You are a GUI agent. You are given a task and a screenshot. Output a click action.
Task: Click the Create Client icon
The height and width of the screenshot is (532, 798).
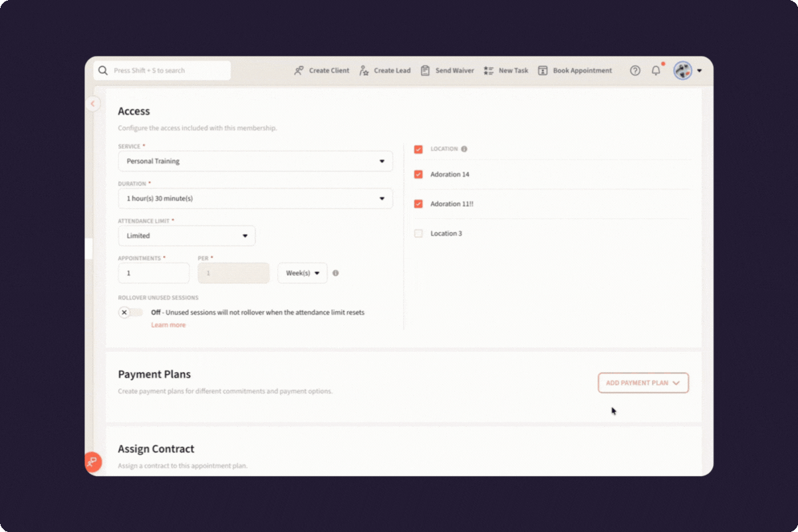tap(299, 70)
